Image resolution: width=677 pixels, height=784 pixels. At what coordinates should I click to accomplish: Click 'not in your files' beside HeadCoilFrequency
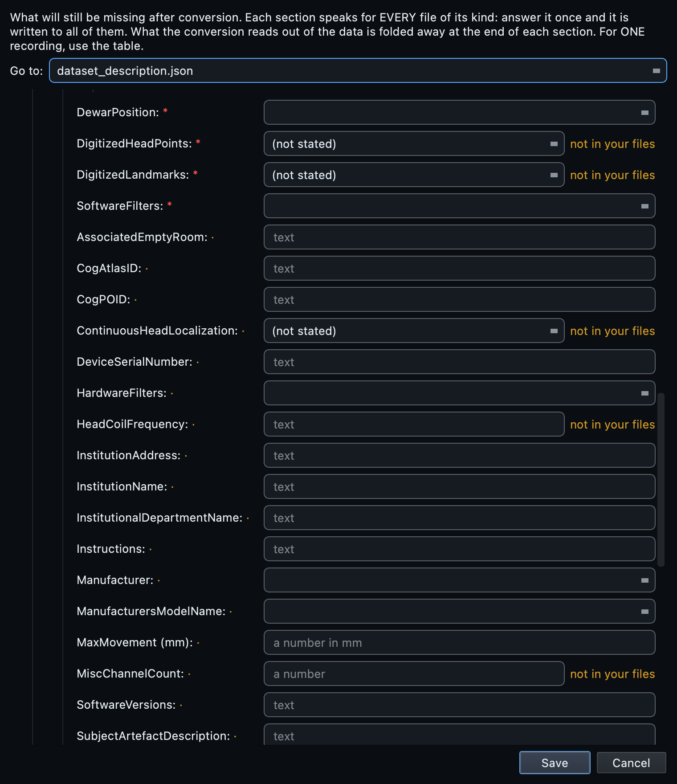tap(612, 425)
